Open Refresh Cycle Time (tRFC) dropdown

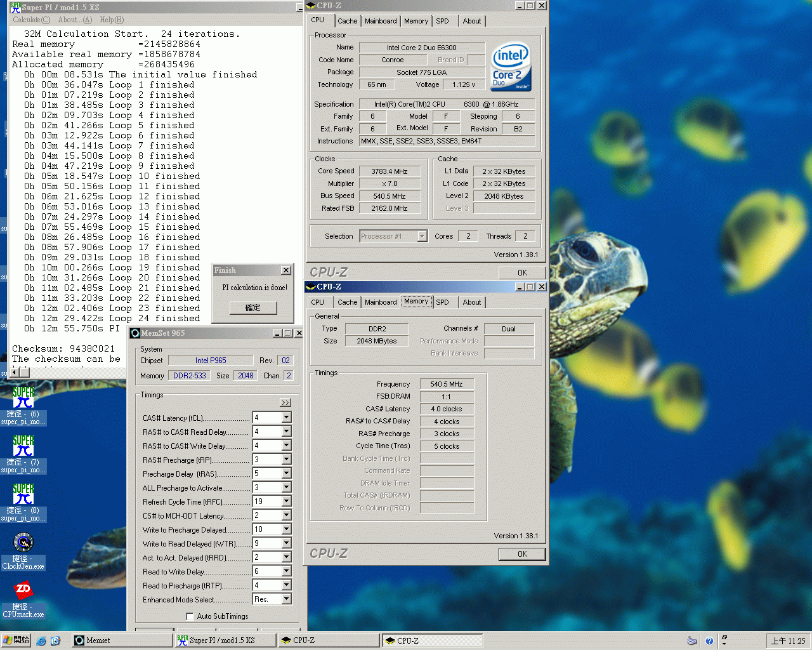pyautogui.click(x=287, y=501)
